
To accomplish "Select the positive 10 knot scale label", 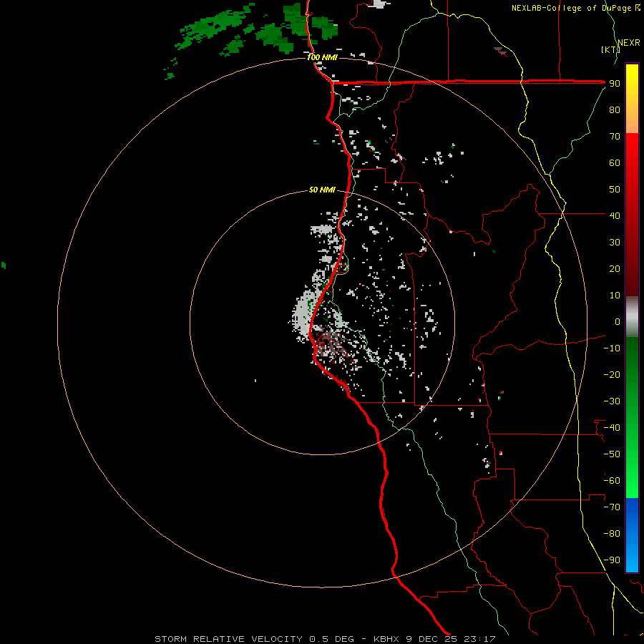I will pos(615,296).
